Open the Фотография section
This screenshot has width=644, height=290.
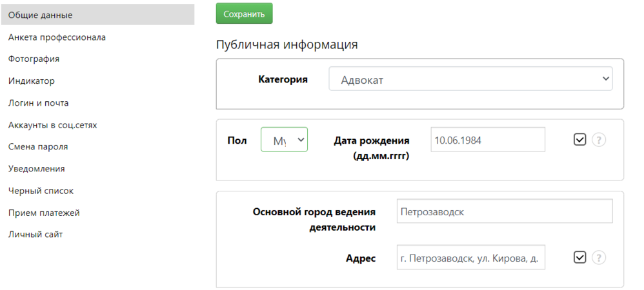(34, 59)
